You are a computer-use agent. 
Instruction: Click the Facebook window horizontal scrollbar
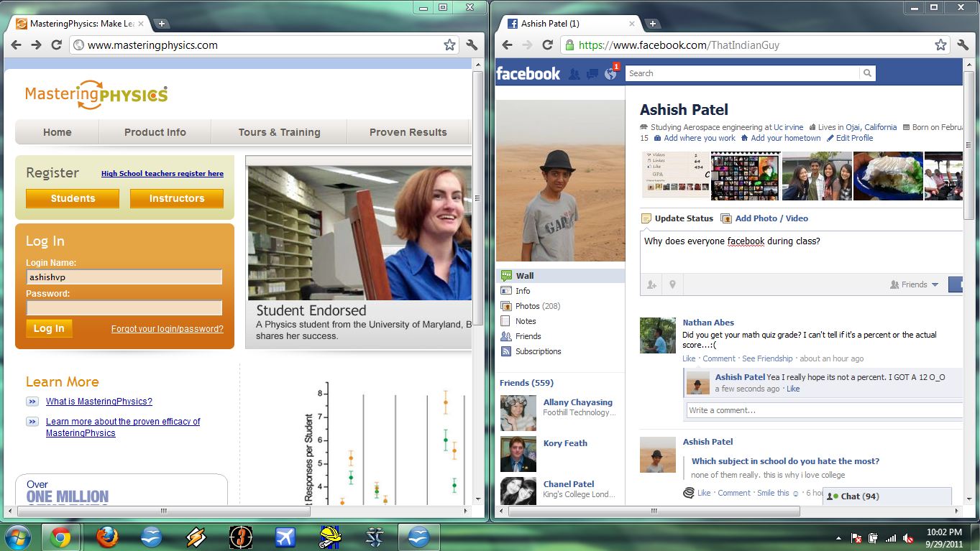[654, 511]
